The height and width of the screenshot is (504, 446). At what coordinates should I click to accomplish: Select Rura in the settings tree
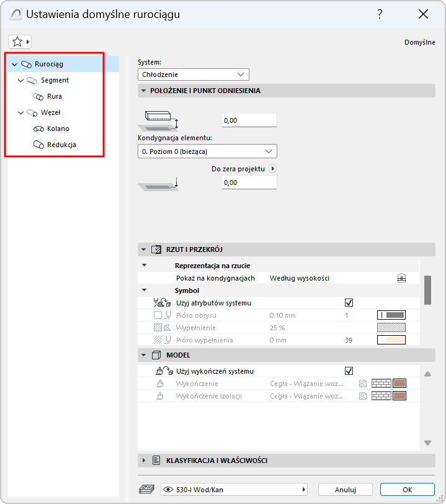(x=55, y=96)
